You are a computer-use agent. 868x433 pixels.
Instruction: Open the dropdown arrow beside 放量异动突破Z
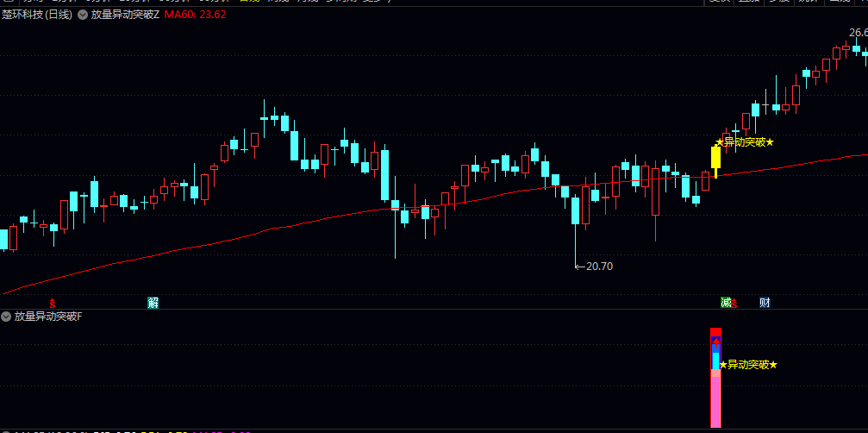(x=83, y=15)
